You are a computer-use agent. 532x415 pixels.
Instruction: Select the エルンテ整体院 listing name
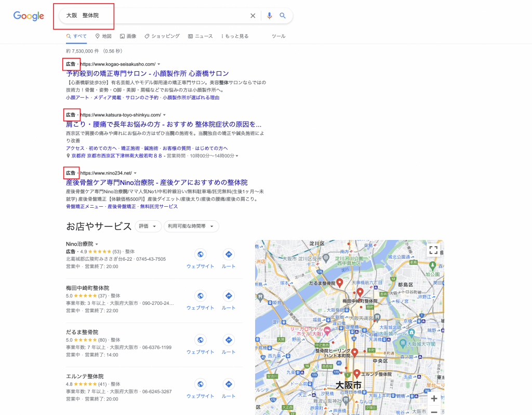click(x=85, y=377)
